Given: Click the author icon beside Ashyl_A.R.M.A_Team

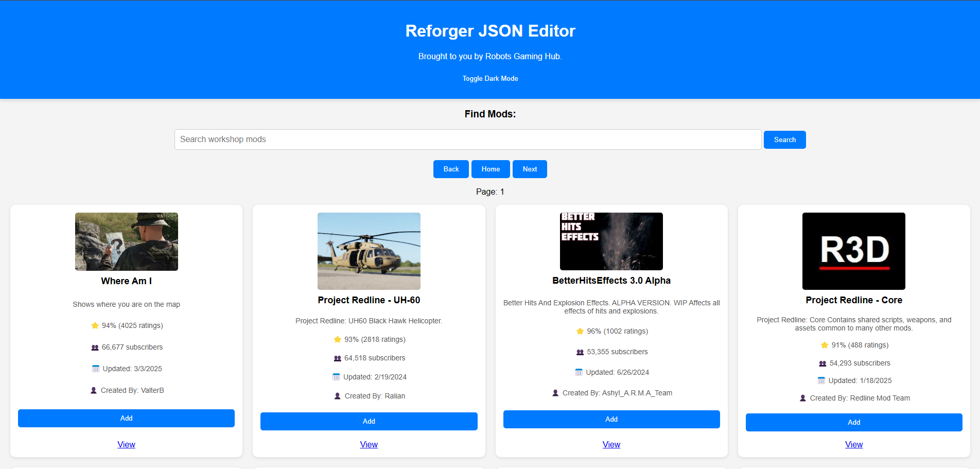Looking at the screenshot, I should 555,393.
